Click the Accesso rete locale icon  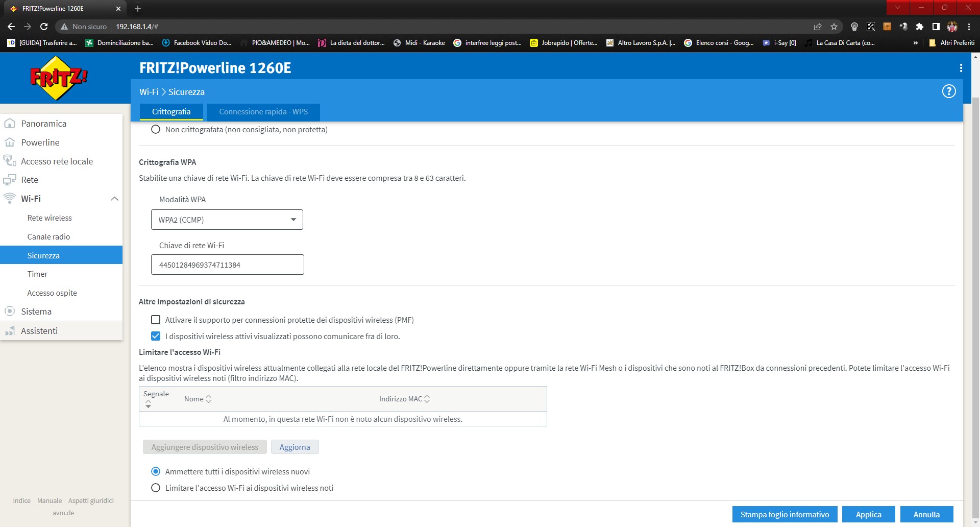click(10, 161)
